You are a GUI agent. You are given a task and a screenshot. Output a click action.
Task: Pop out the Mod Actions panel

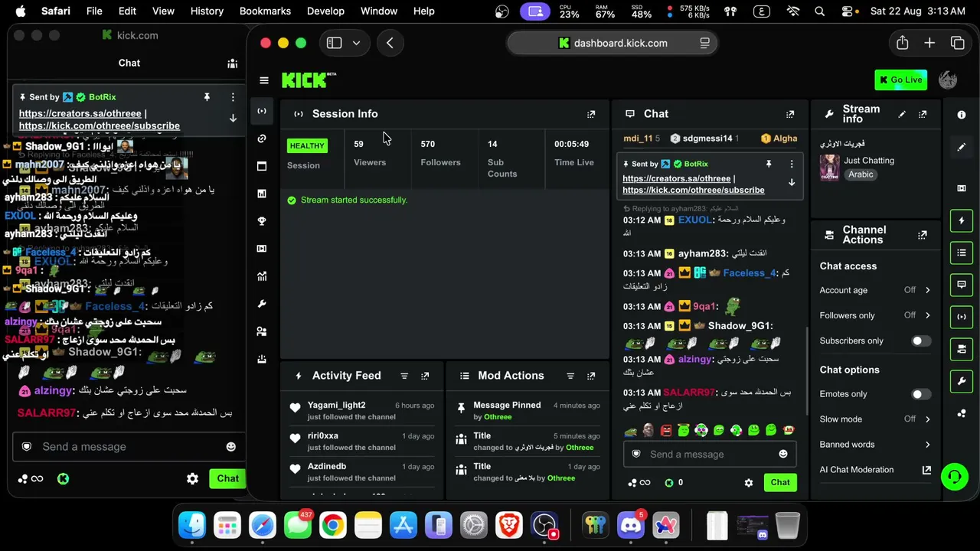click(x=591, y=376)
